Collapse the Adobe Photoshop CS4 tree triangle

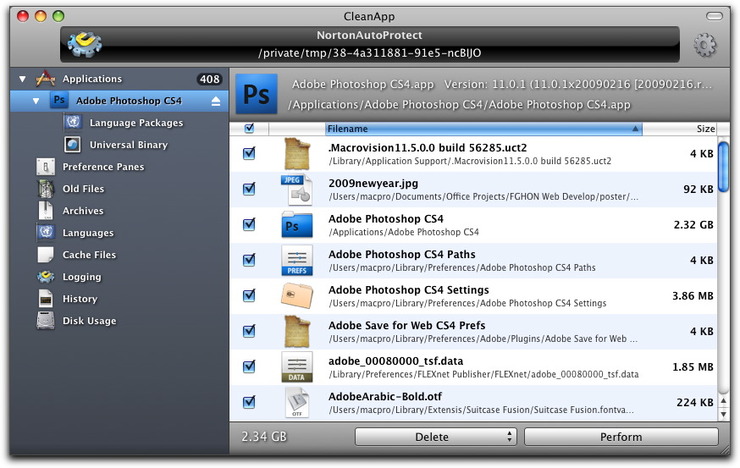tap(37, 101)
